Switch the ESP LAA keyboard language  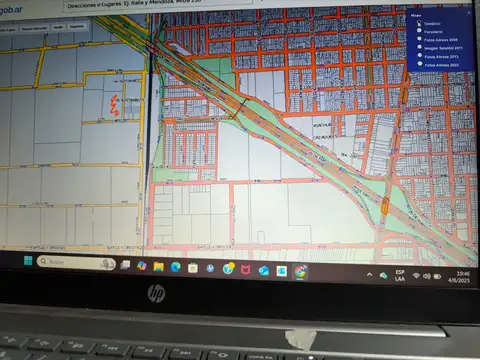coord(400,276)
